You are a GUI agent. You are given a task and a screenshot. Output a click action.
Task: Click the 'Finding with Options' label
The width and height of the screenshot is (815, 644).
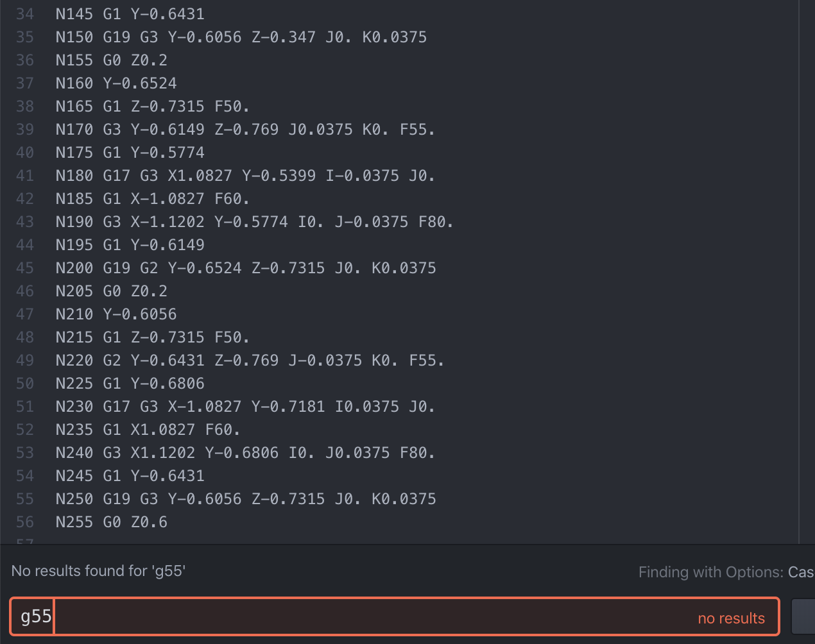point(710,572)
